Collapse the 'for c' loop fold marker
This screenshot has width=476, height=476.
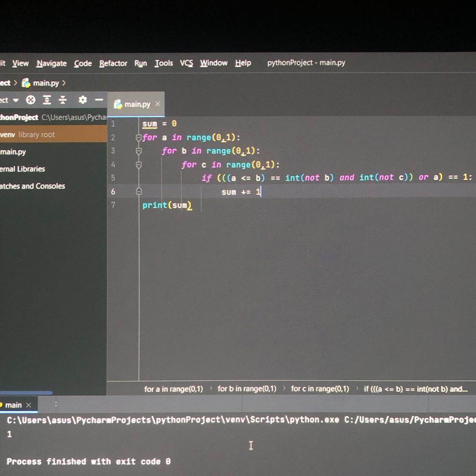coord(139,165)
